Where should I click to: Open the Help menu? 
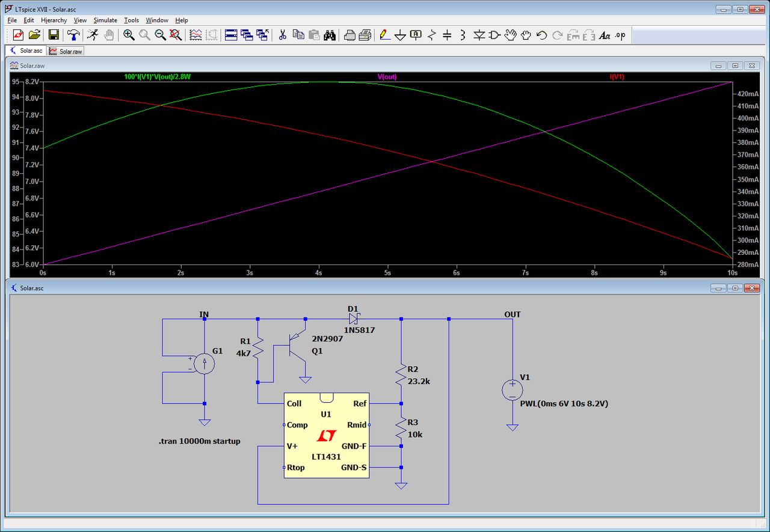(x=182, y=20)
